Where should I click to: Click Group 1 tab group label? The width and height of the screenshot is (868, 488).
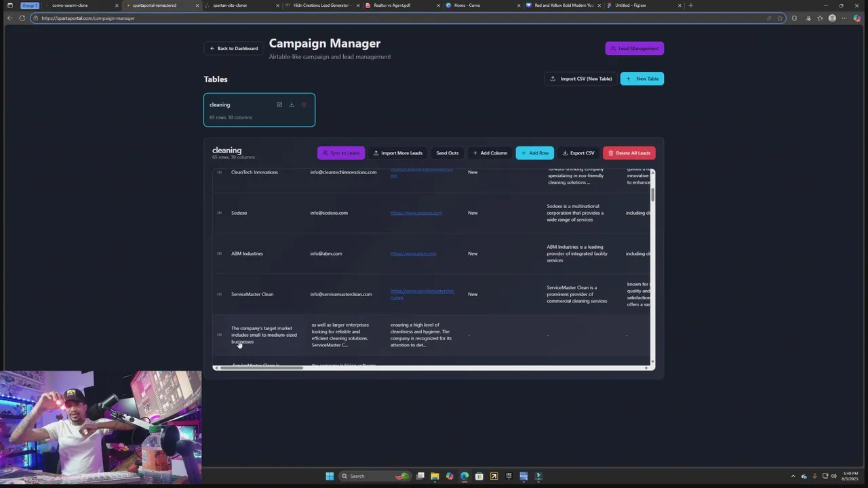coord(30,5)
